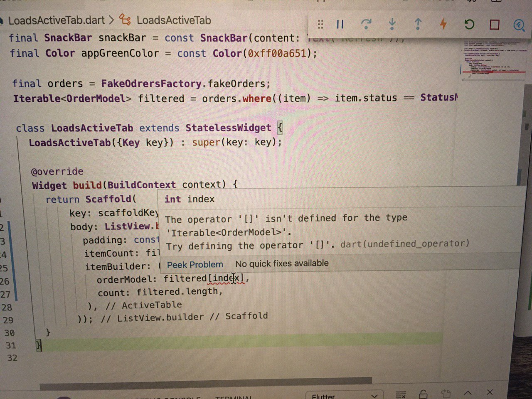Click the '@override' annotation
532x399 pixels.
tap(57, 171)
